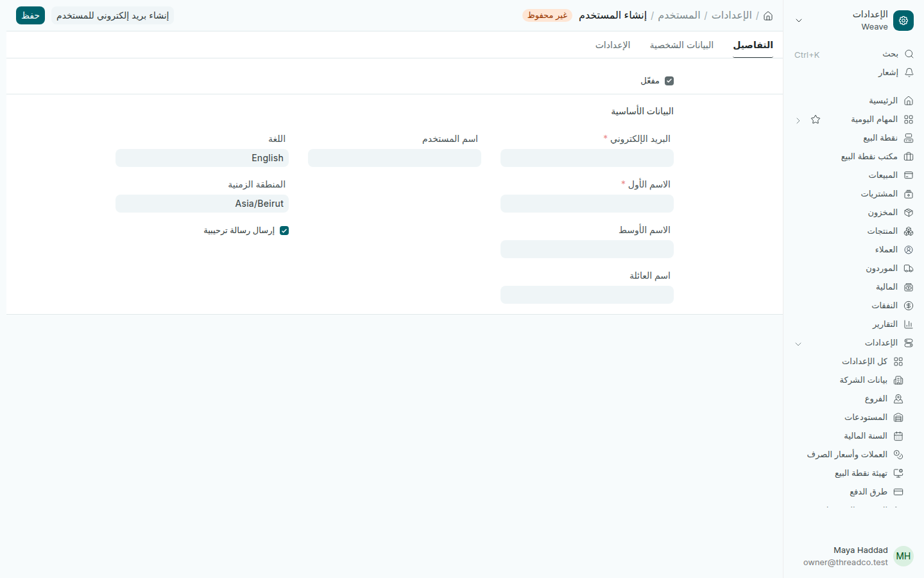Open the اللغة dropdown showing English
The height and width of the screenshot is (578, 924).
202,158
